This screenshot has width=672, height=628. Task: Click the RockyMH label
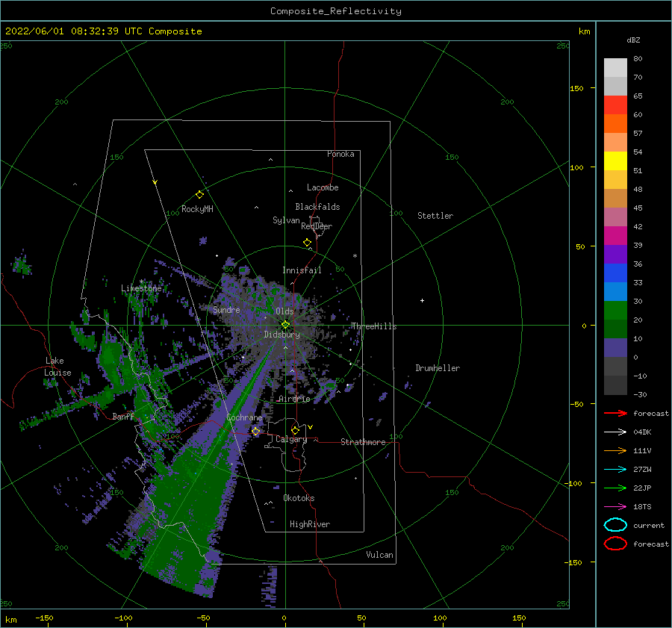[x=197, y=209]
